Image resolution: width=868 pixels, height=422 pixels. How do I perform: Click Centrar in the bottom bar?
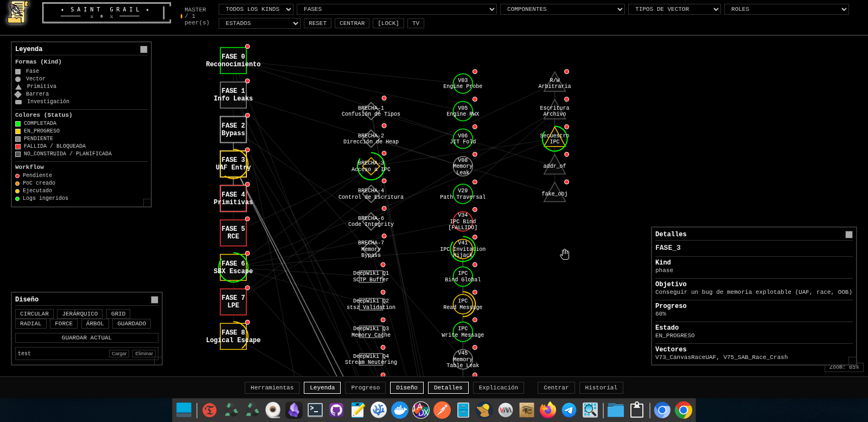(556, 388)
